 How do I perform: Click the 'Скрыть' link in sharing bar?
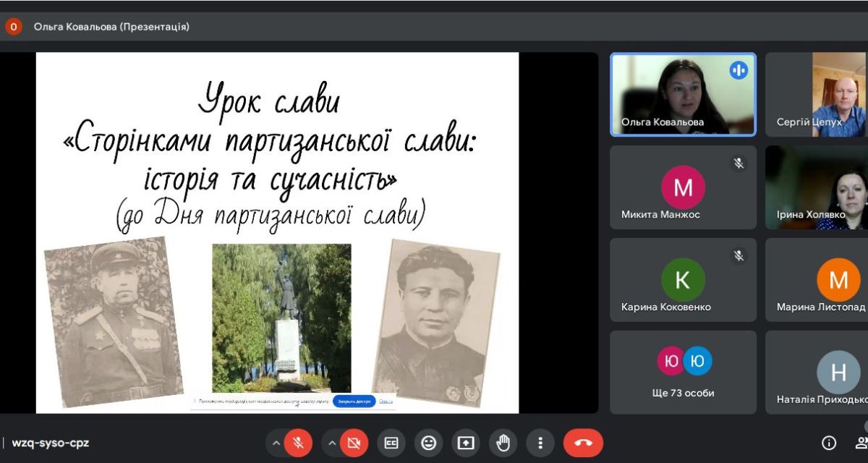click(x=386, y=402)
